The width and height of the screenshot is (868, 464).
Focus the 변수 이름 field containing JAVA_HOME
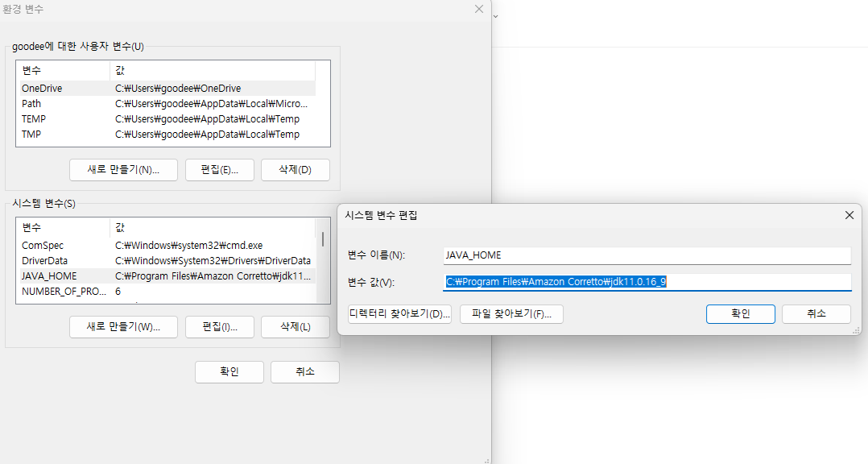[647, 255]
